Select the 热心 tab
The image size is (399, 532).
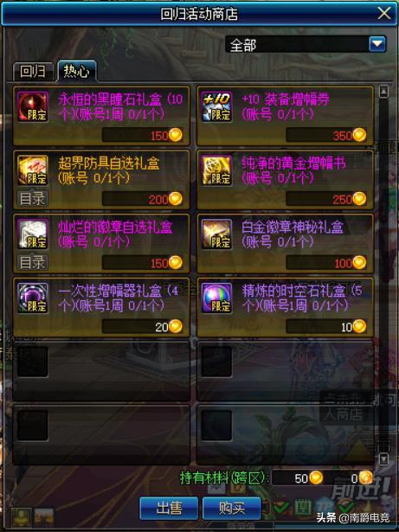77,71
